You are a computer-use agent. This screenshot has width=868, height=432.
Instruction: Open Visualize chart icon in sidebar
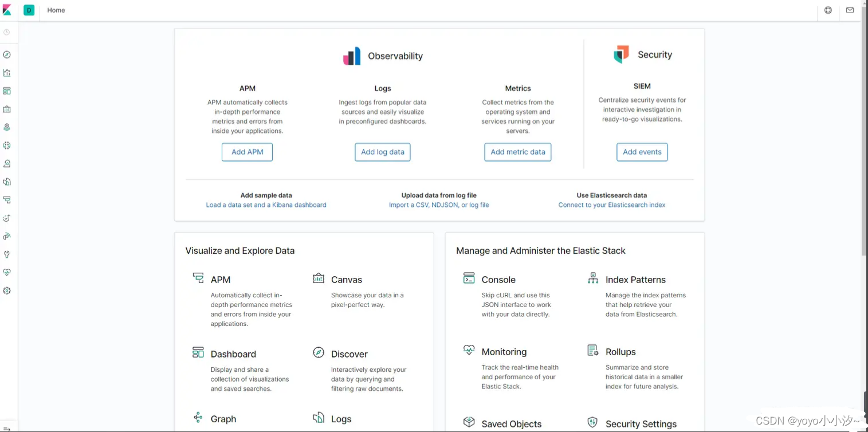point(7,73)
